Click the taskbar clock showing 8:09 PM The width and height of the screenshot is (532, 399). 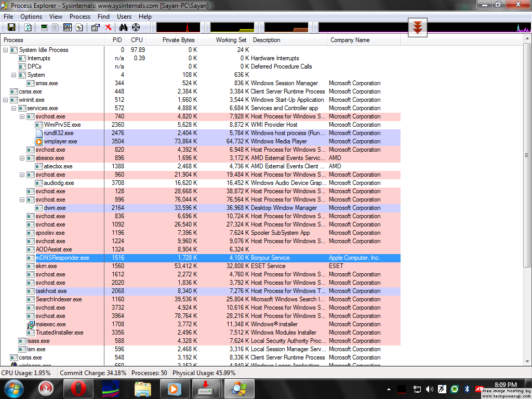[506, 385]
